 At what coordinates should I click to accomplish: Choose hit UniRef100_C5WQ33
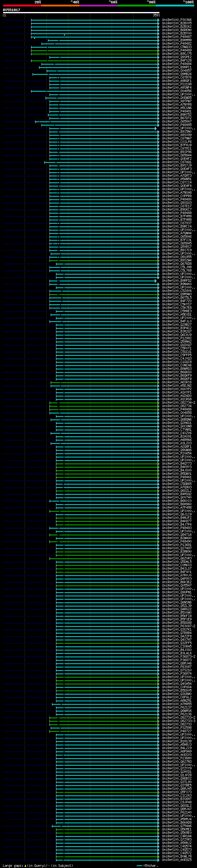(x=176, y=47)
